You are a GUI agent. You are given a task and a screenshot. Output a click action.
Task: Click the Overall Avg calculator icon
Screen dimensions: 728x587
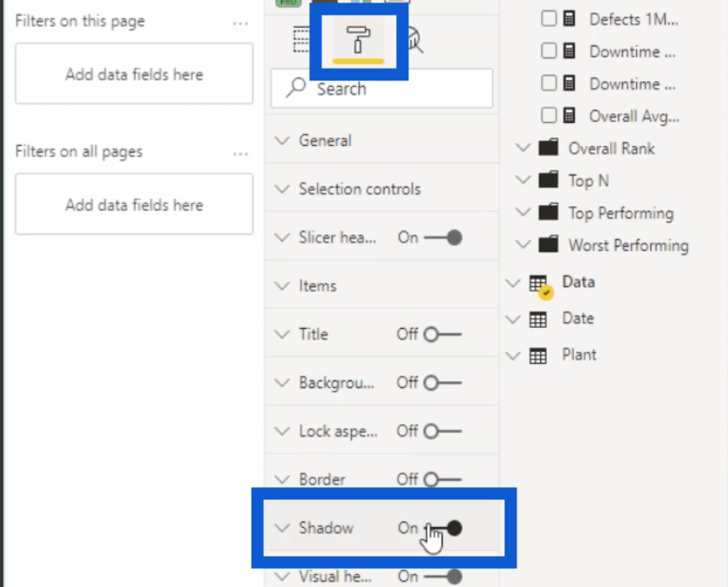coord(569,115)
